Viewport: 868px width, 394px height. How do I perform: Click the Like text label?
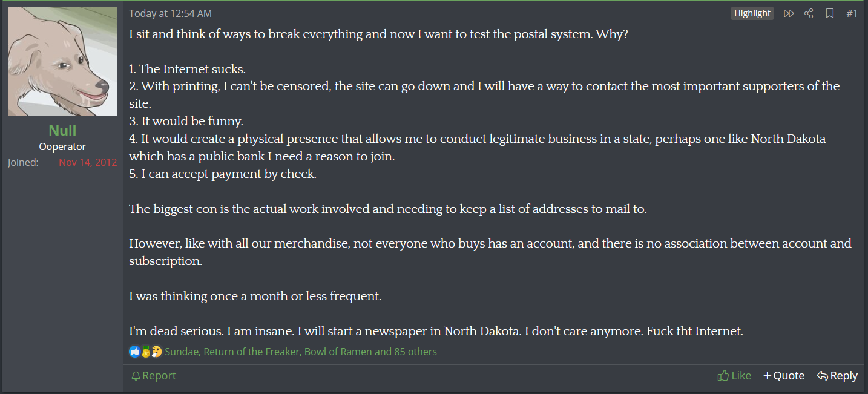coord(741,376)
